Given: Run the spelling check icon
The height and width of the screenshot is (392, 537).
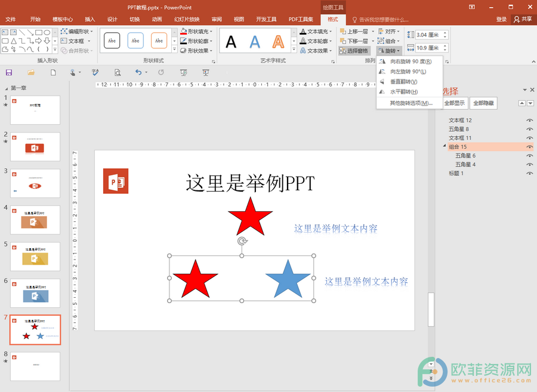Looking at the screenshot, I should point(95,73).
